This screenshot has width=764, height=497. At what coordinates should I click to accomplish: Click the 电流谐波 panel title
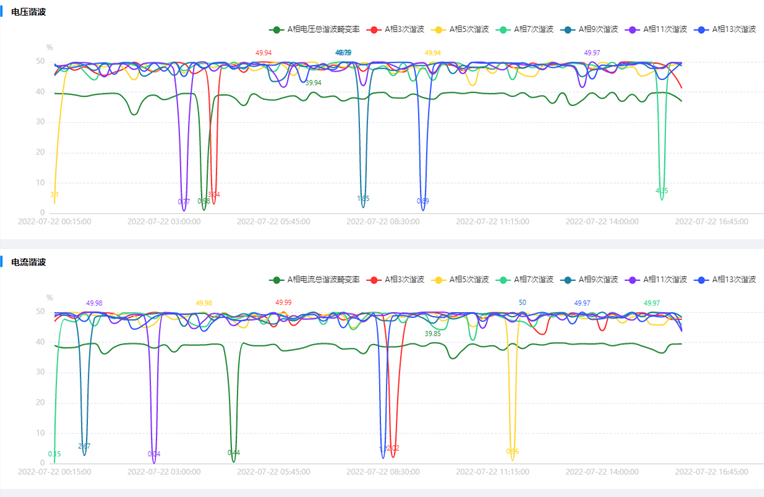[x=28, y=261]
